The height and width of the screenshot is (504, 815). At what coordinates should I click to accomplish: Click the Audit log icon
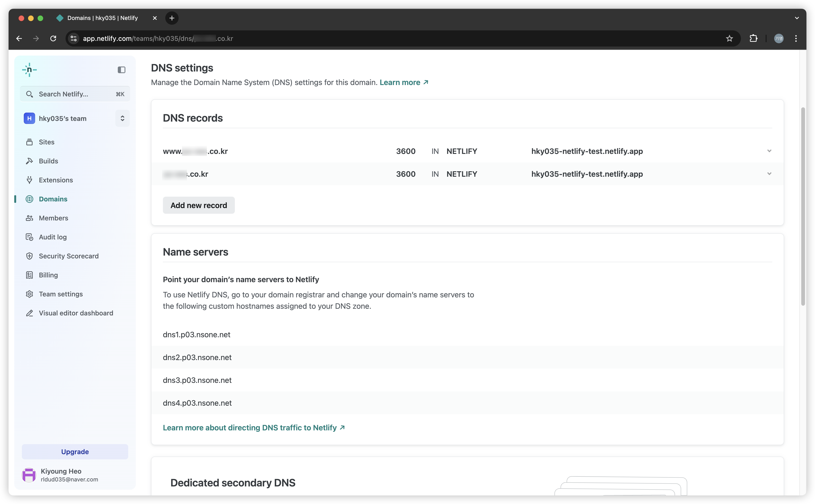click(x=29, y=237)
